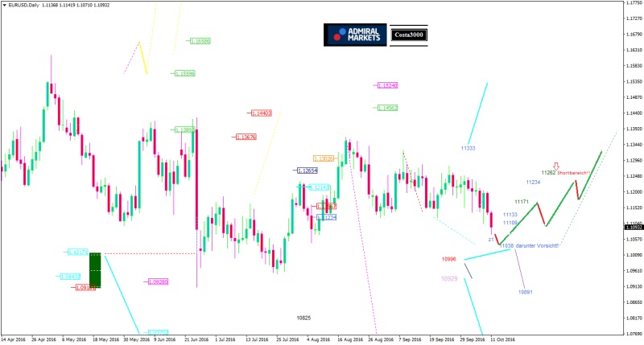Viewport: 644px width, 345px height.
Task: Click the current price marker on price axis
Action: tap(633, 228)
